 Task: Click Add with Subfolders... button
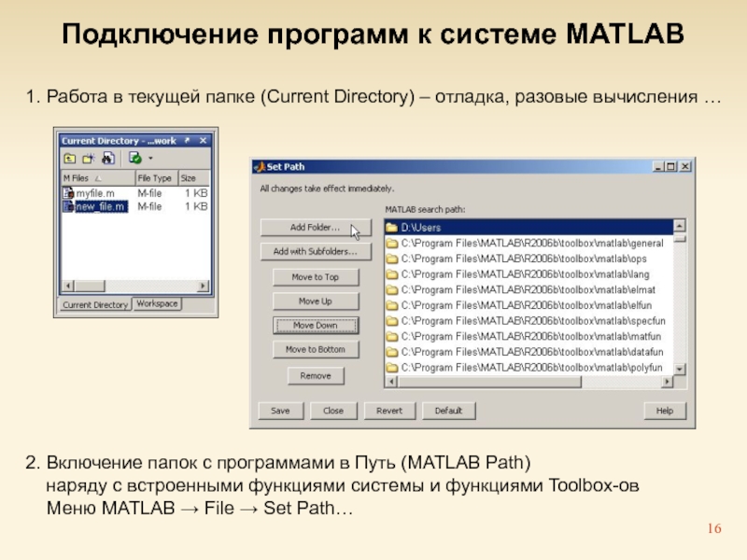pos(316,251)
